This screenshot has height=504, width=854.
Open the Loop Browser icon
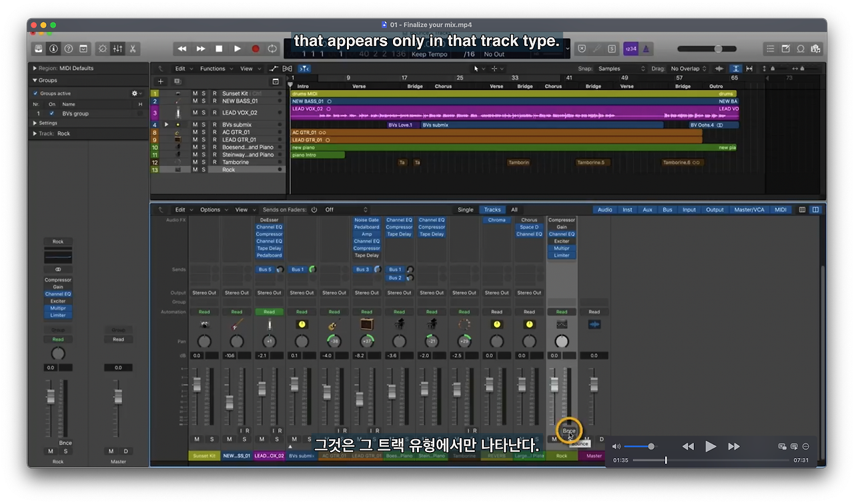click(800, 49)
